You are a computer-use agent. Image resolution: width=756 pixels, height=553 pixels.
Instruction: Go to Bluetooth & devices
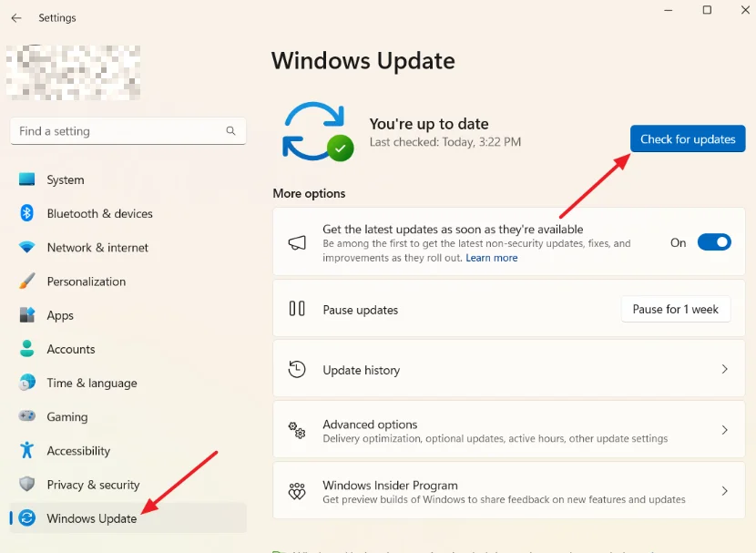click(x=128, y=213)
